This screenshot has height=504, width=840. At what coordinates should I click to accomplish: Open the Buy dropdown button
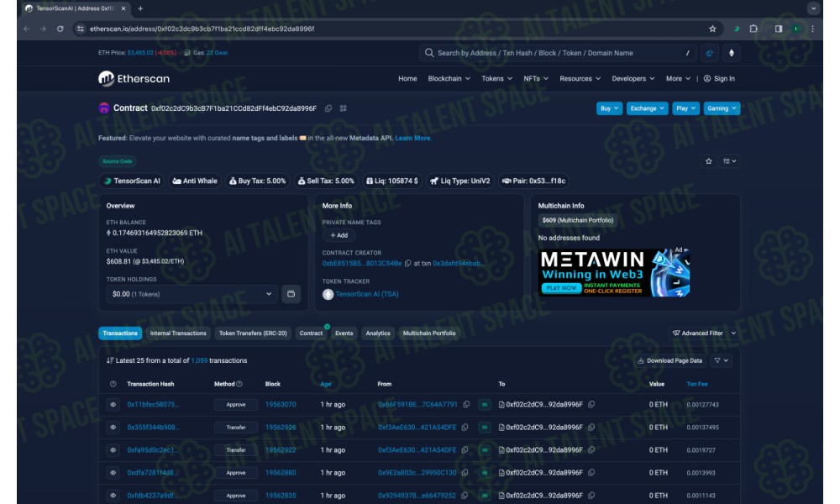coord(609,108)
